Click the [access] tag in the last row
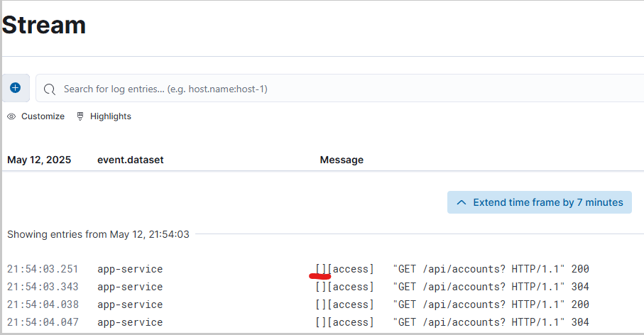 click(x=350, y=322)
